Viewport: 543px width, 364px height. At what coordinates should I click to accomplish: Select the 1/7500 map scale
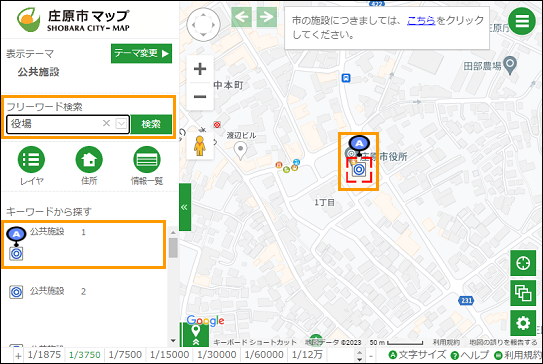point(125,355)
